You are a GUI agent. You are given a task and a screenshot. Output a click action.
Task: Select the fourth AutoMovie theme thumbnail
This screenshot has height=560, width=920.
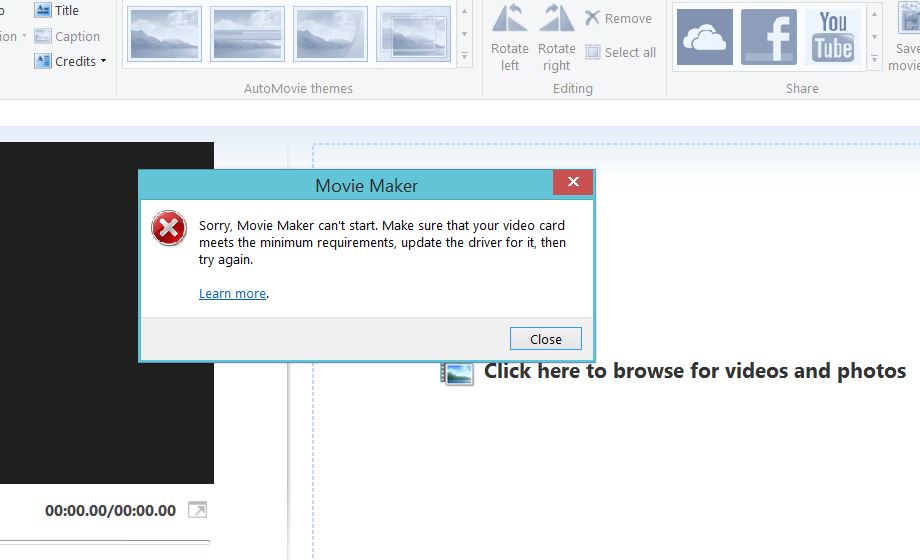coord(414,34)
